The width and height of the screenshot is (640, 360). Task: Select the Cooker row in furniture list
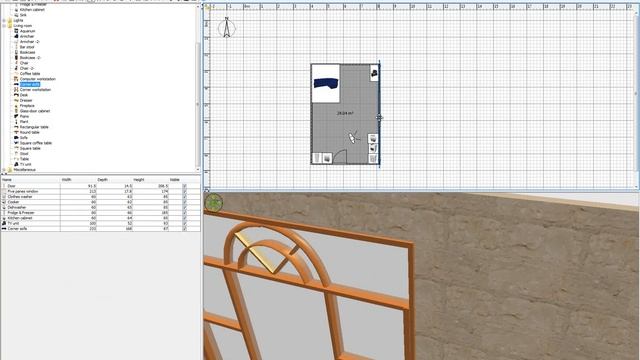100,202
